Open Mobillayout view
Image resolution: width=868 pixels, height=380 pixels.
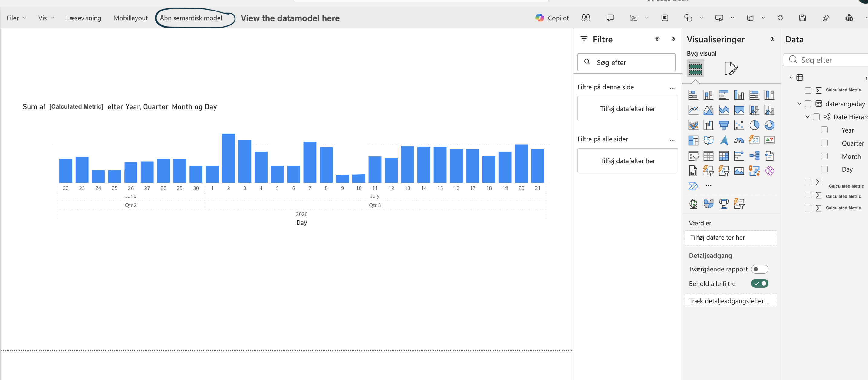130,18
